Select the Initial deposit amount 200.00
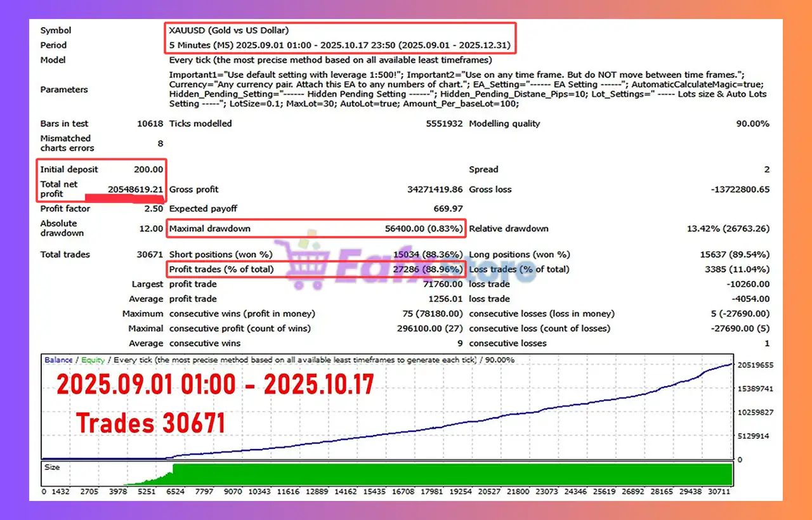812x520 pixels. (148, 169)
